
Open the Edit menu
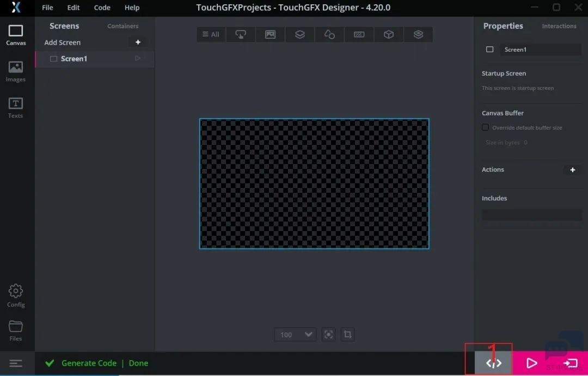click(x=73, y=8)
